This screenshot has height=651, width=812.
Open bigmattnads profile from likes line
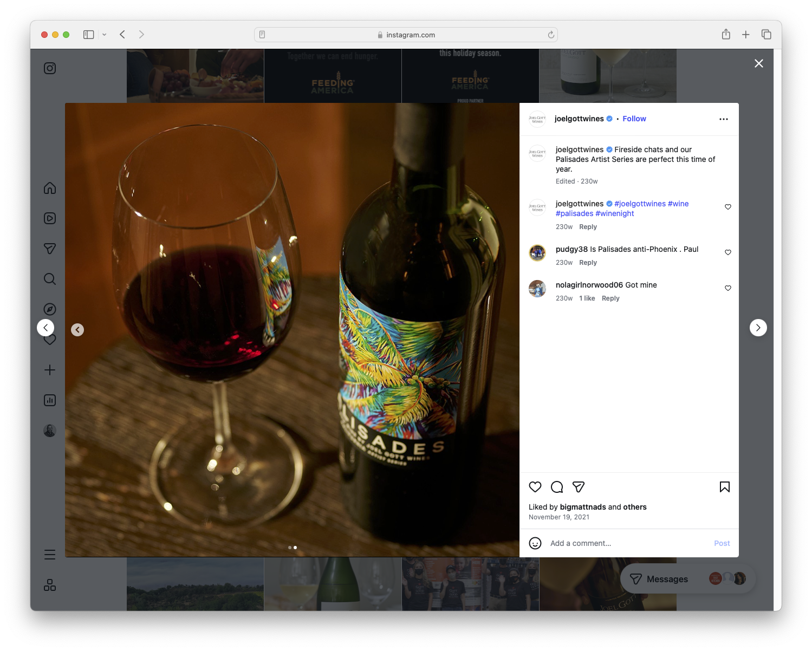click(583, 507)
